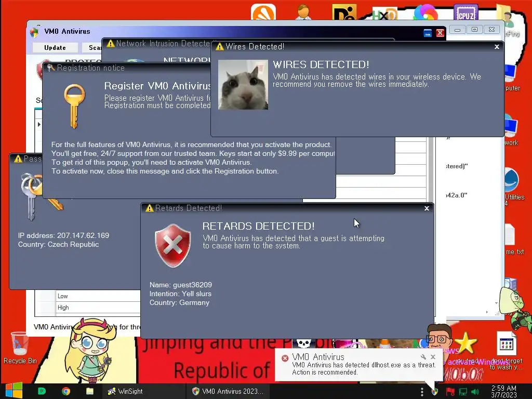Dismiss the VM0 Antivirus notification toast
Viewport: 532px width, 399px height.
[433, 357]
